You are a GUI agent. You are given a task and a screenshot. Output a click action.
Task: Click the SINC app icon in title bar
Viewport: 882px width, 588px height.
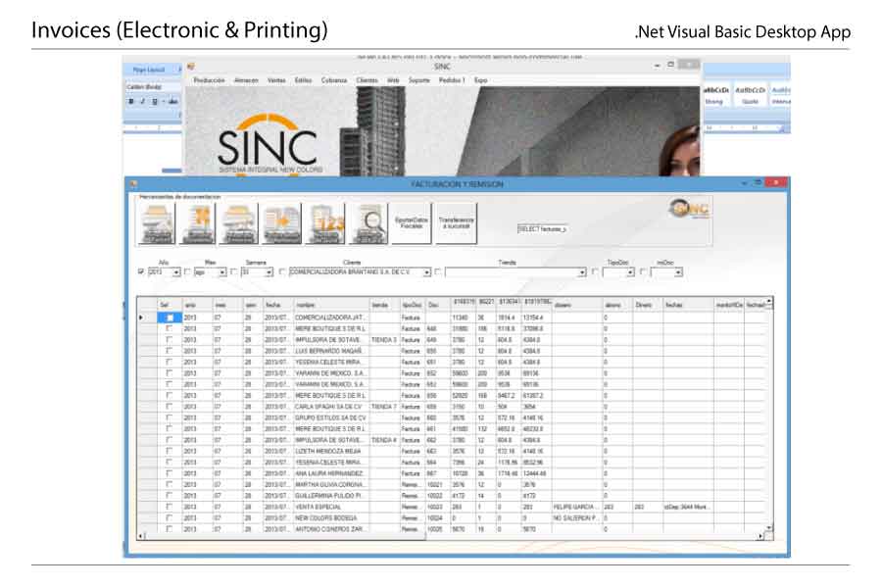[191, 66]
